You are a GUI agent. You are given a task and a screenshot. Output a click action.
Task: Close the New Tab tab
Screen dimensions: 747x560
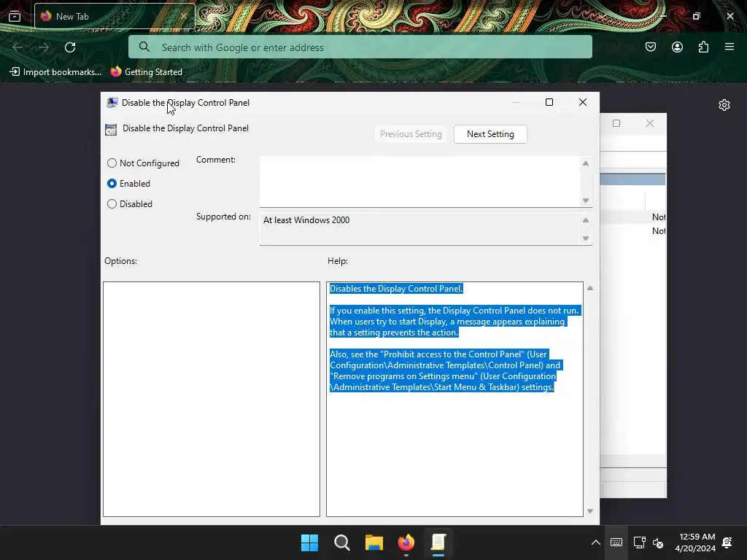[184, 16]
